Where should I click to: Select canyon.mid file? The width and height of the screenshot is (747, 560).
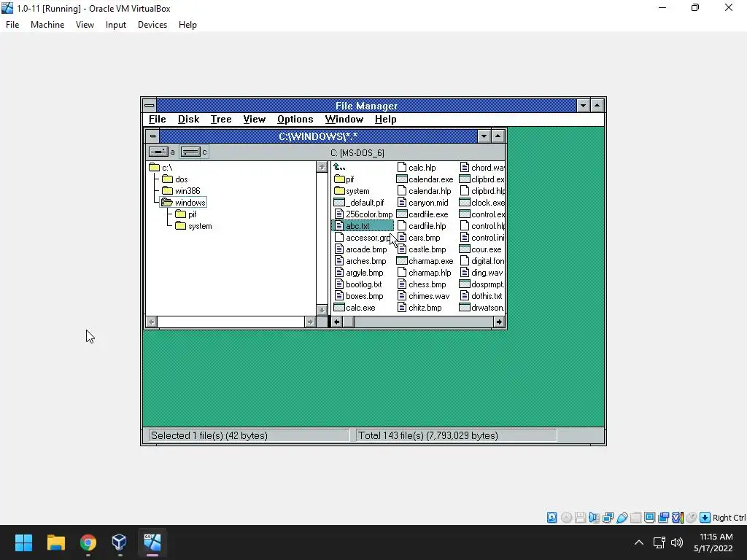(422, 203)
